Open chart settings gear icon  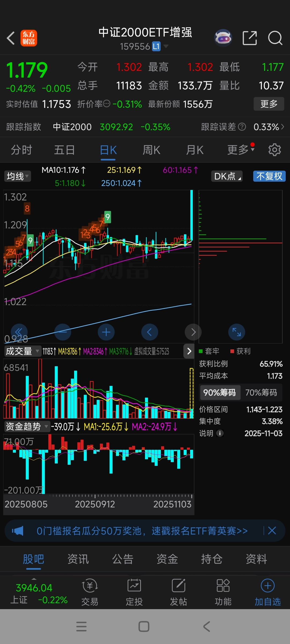click(274, 150)
